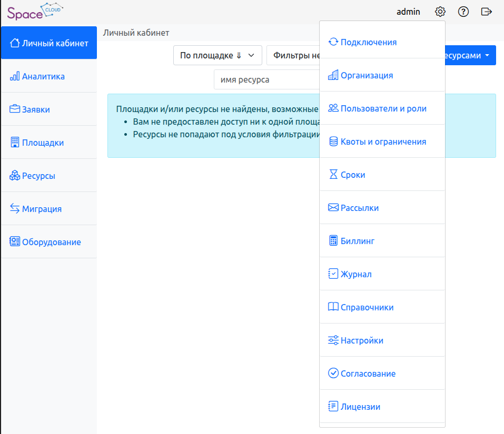Go to Личный кабинет sidebar section
The image size is (504, 434).
coord(49,43)
